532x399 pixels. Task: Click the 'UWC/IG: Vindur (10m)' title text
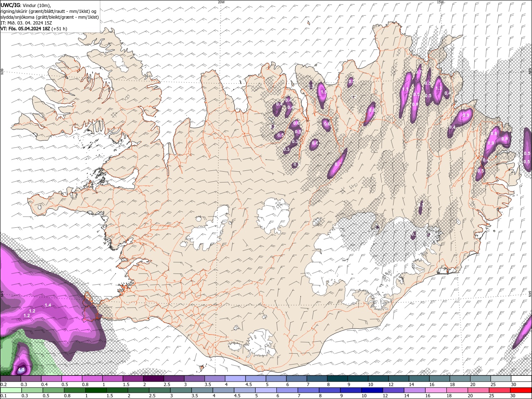26,5
